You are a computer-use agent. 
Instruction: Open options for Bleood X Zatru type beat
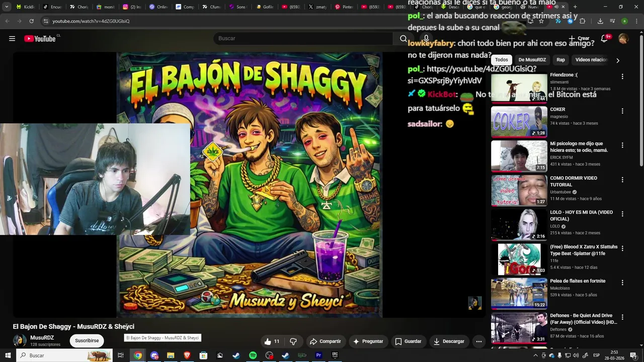point(622,248)
